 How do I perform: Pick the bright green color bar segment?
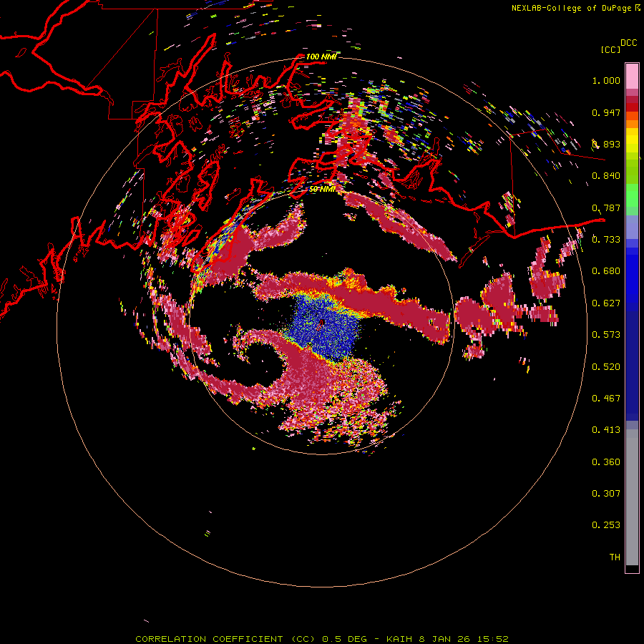[632, 195]
